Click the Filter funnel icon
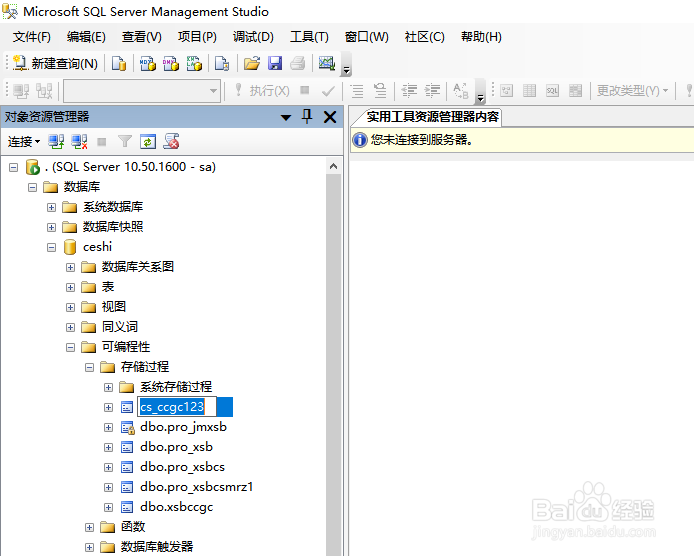Viewport: 694px width, 556px height. 125,142
